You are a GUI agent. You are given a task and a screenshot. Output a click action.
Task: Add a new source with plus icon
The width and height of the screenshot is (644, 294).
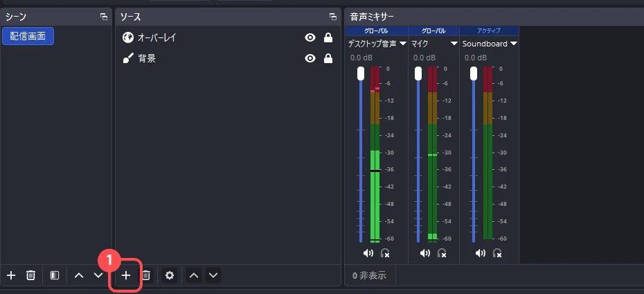pos(126,275)
